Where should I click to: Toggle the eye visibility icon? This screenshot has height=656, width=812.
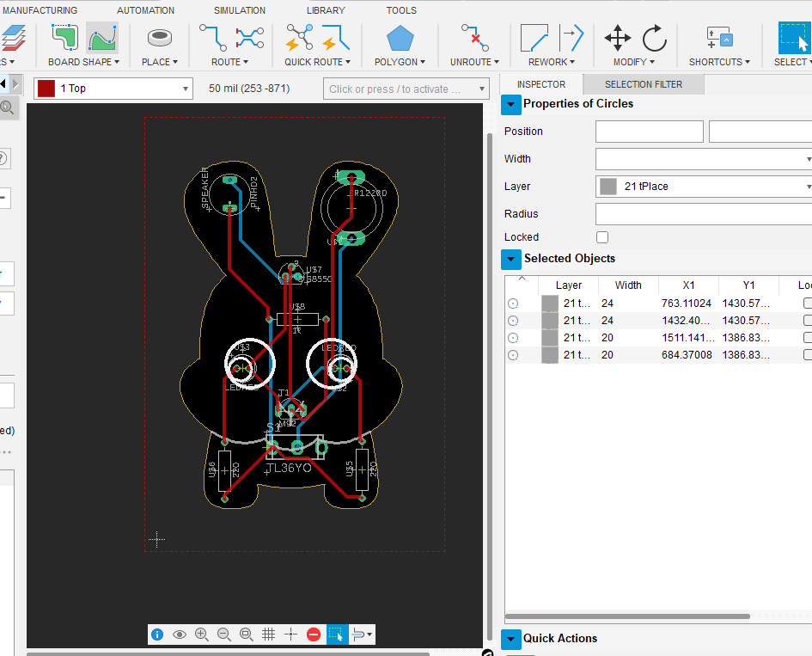180,635
